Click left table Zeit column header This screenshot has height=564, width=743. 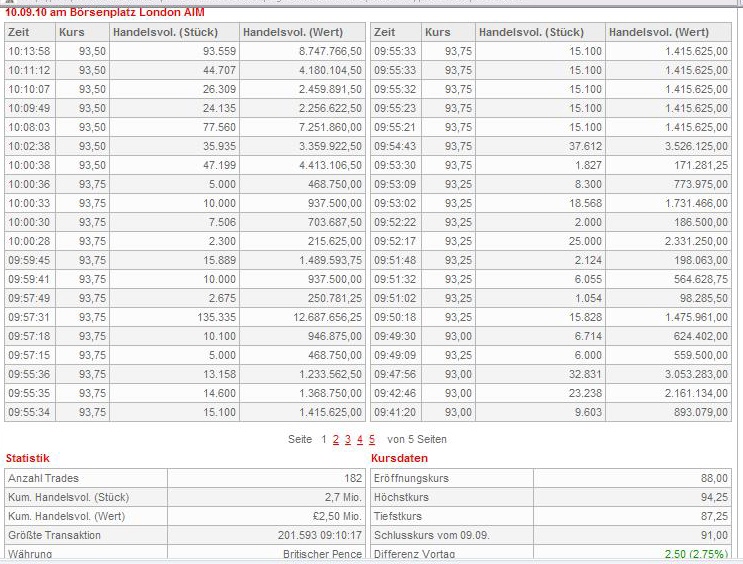click(x=30, y=32)
